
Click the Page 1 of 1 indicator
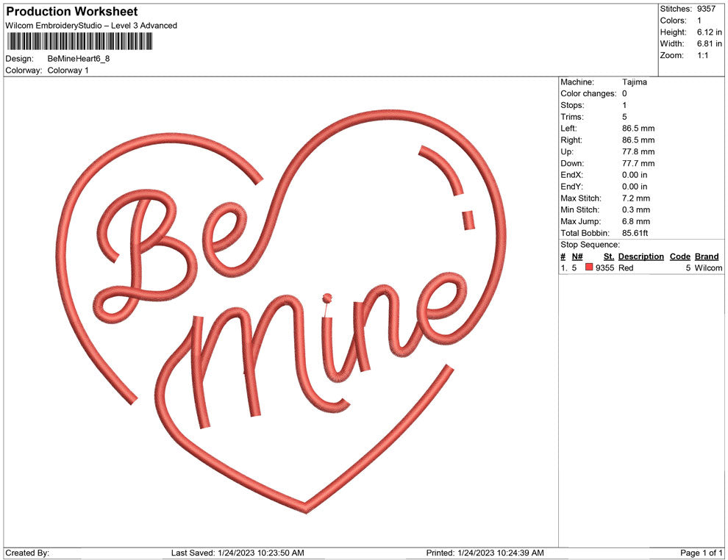702,553
